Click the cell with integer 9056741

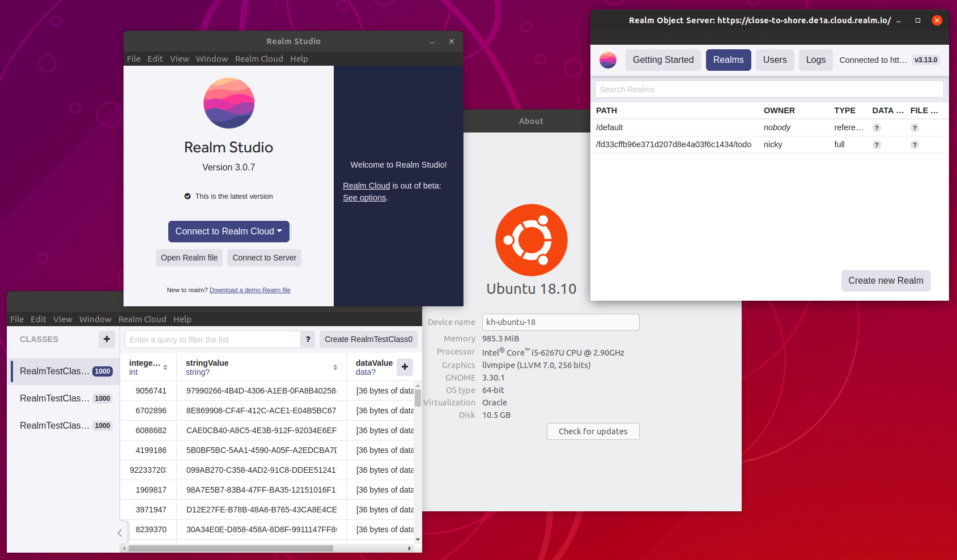click(148, 391)
